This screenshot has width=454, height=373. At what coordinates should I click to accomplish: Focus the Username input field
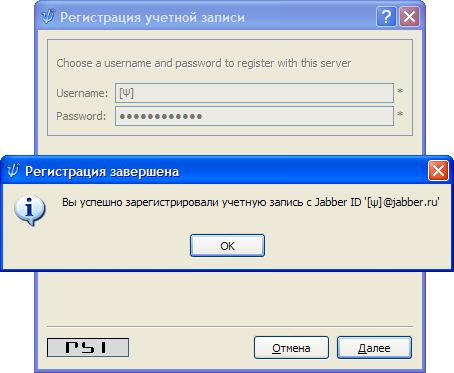click(254, 93)
